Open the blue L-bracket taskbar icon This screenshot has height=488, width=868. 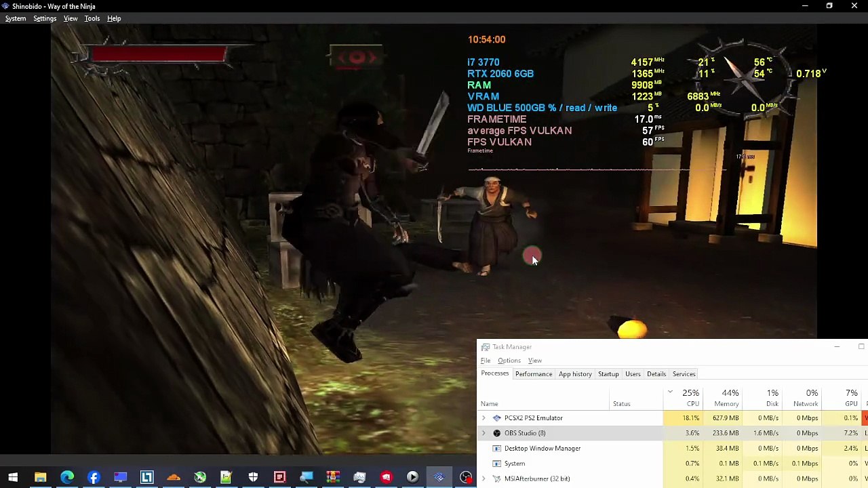(146, 477)
